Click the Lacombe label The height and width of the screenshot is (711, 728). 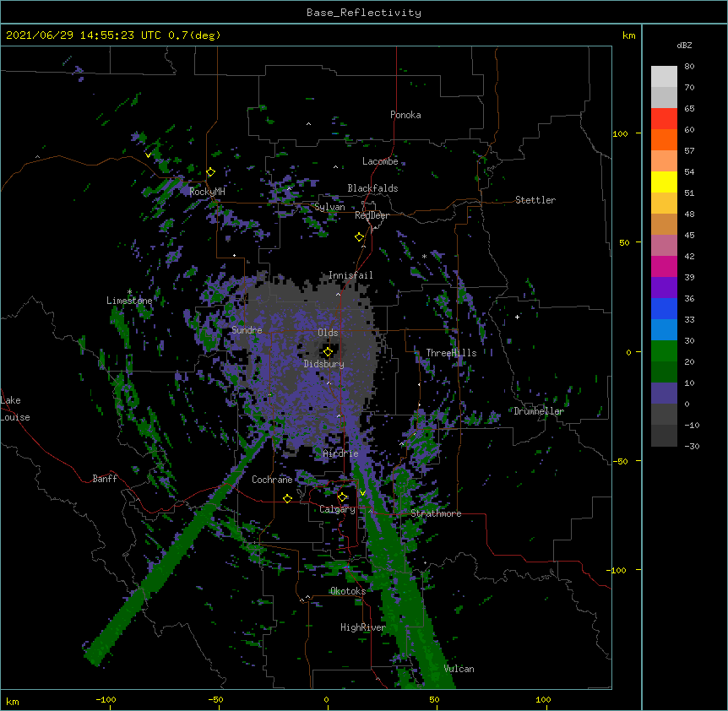[380, 161]
